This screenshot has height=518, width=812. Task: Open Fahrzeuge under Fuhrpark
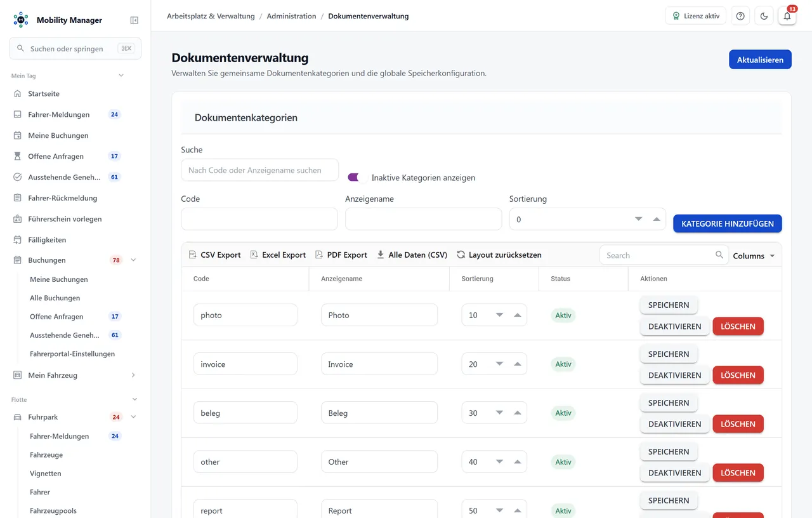(46, 455)
